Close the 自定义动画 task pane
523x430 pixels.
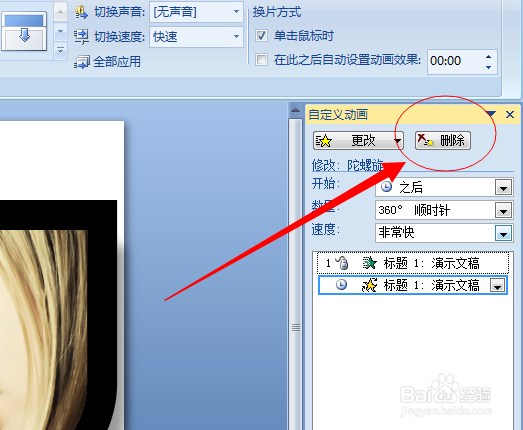(510, 114)
